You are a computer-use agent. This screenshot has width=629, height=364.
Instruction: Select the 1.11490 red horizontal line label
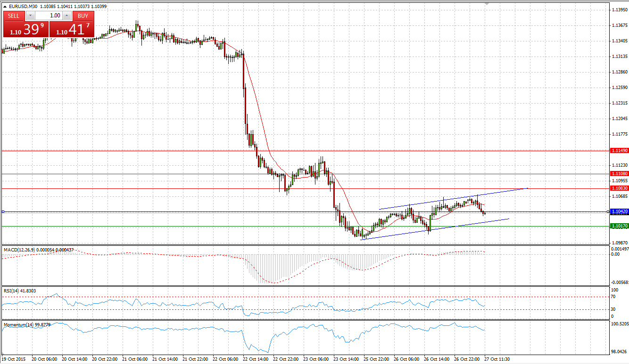[x=619, y=150]
